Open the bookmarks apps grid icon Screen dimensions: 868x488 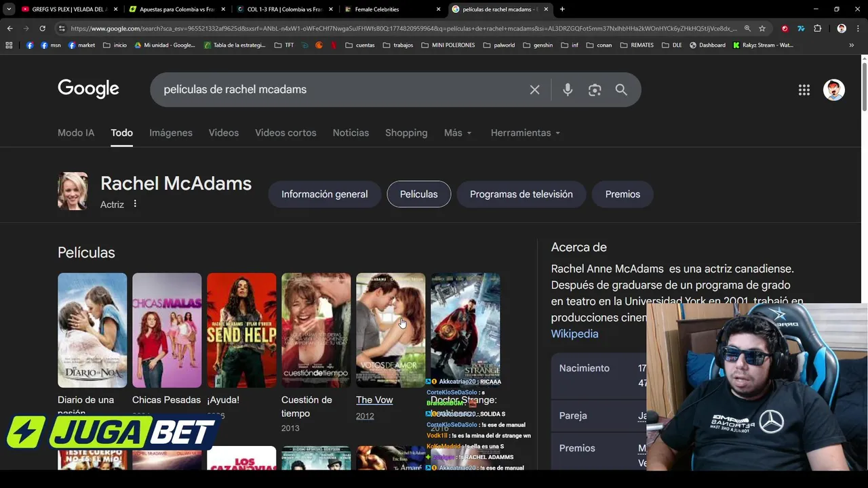(9, 45)
